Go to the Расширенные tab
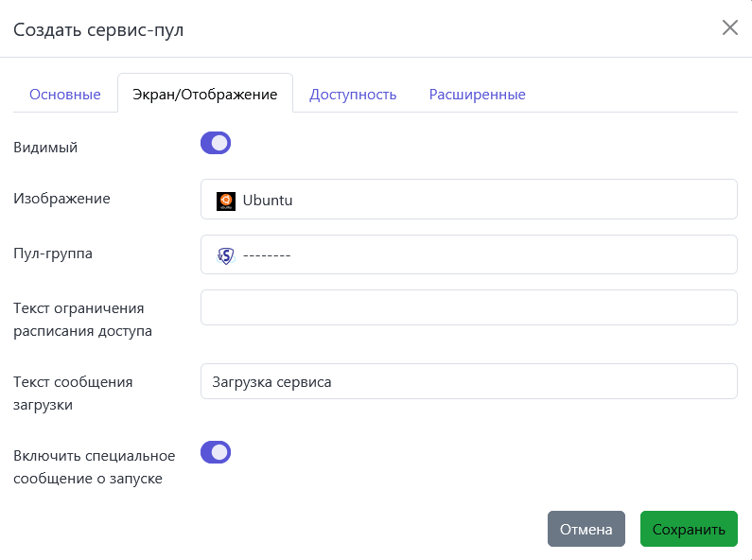 [477, 95]
